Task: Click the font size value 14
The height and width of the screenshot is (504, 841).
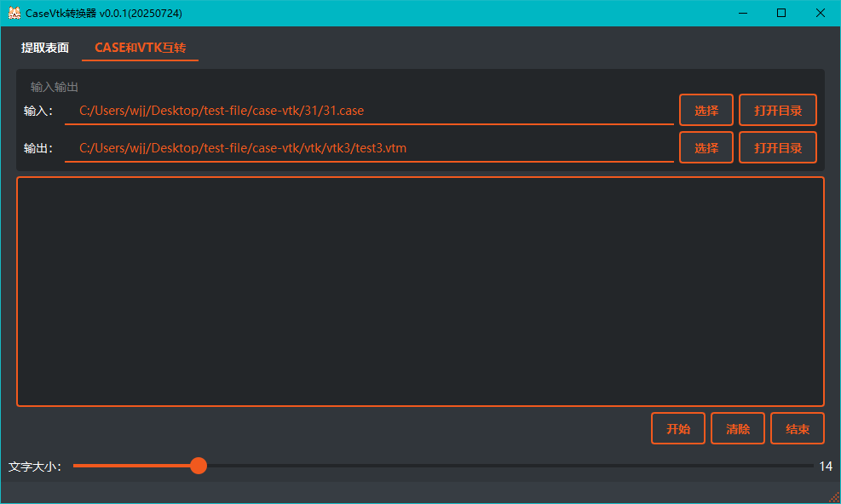Action: coord(825,467)
